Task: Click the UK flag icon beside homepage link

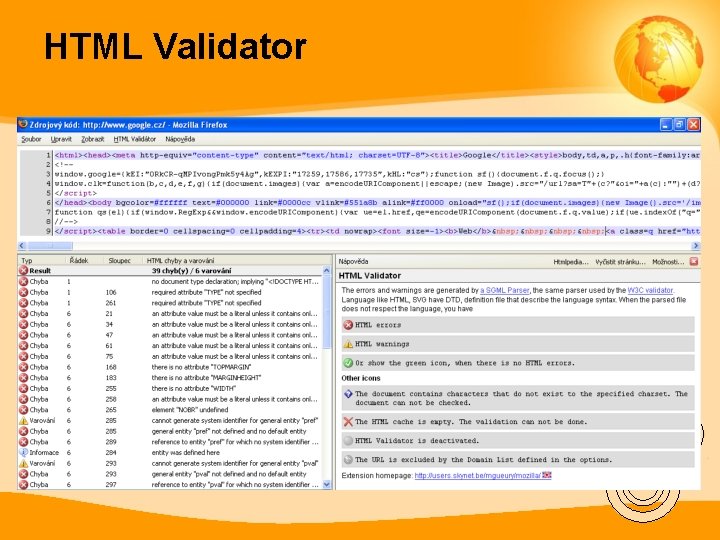Action: coord(546,475)
